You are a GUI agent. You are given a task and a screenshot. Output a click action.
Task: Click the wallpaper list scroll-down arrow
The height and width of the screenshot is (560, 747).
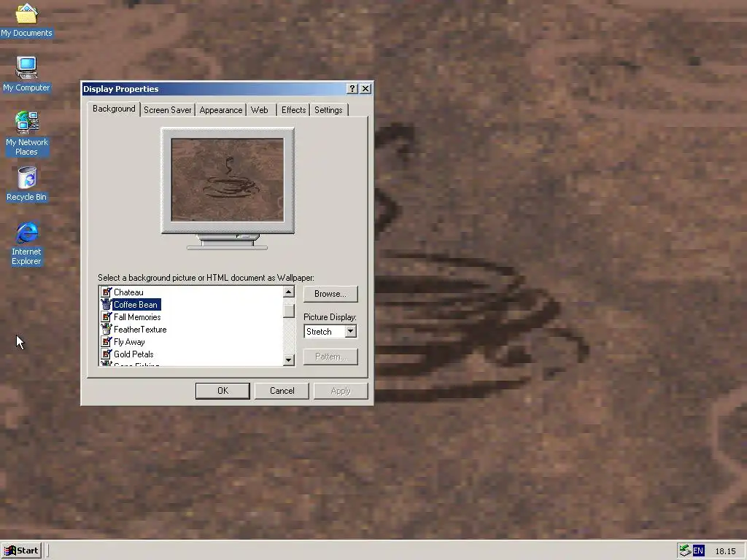289,360
